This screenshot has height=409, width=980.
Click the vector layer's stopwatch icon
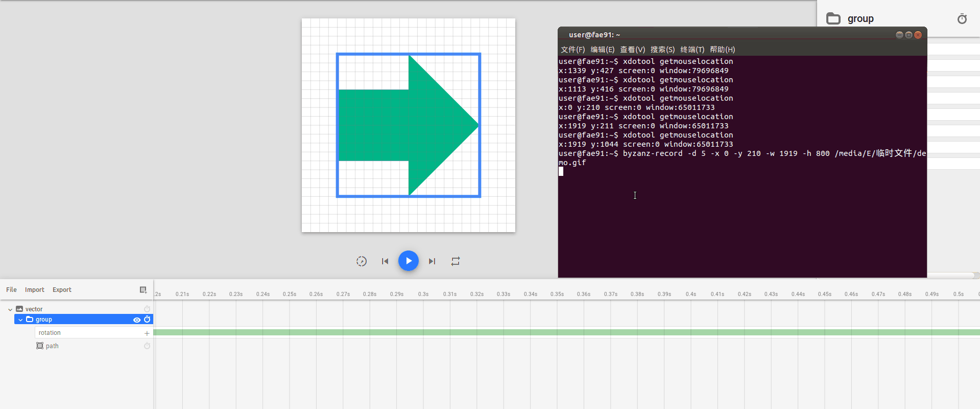pyautogui.click(x=147, y=309)
